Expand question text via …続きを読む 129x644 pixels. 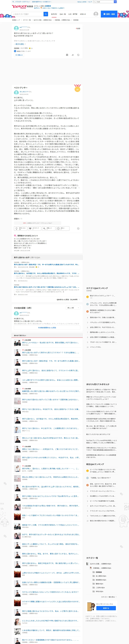tap(20, 44)
